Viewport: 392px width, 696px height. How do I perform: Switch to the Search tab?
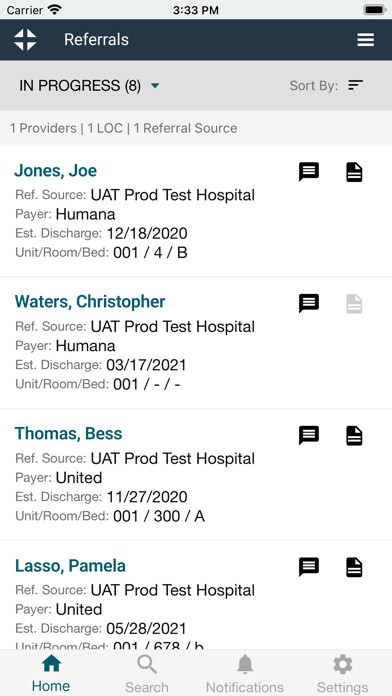[x=147, y=675]
